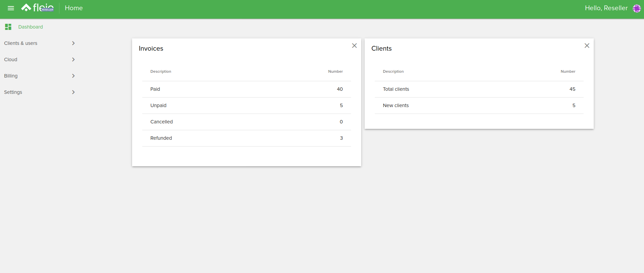Screen dimensions: 644x273
Task: Select the Paid invoices row
Action: (x=246, y=89)
